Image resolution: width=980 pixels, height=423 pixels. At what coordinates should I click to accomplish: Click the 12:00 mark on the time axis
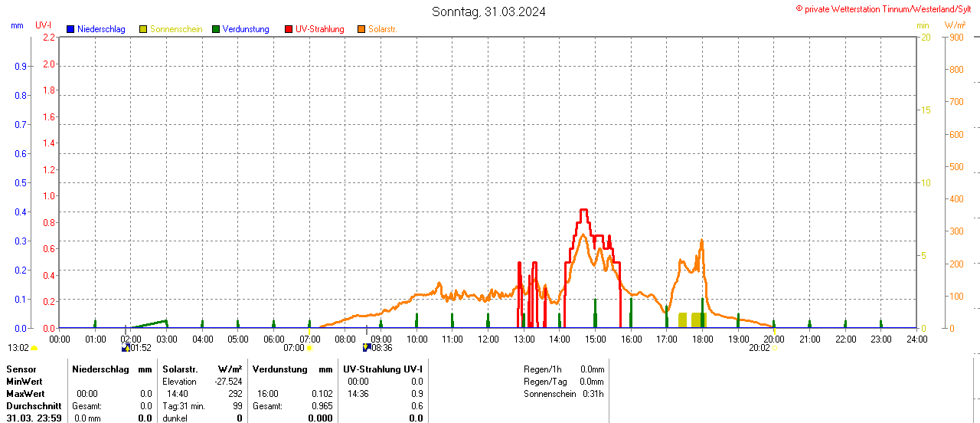click(488, 339)
